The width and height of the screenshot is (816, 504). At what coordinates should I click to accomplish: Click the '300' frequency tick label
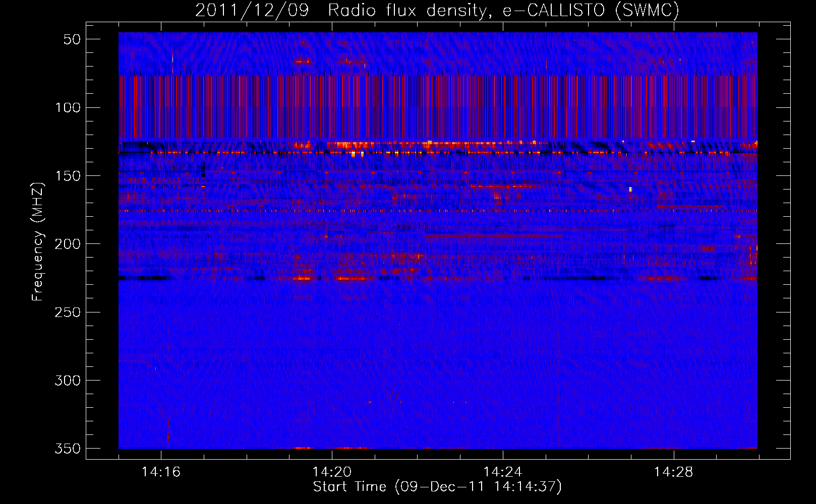coord(68,381)
